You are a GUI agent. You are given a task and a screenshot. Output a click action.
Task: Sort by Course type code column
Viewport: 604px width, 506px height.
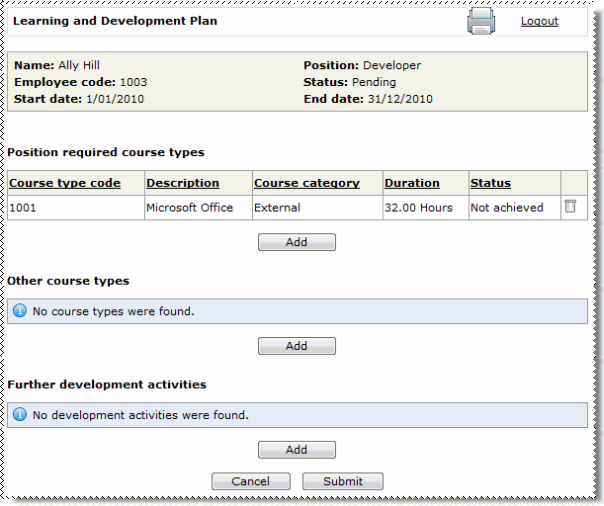coord(65,183)
